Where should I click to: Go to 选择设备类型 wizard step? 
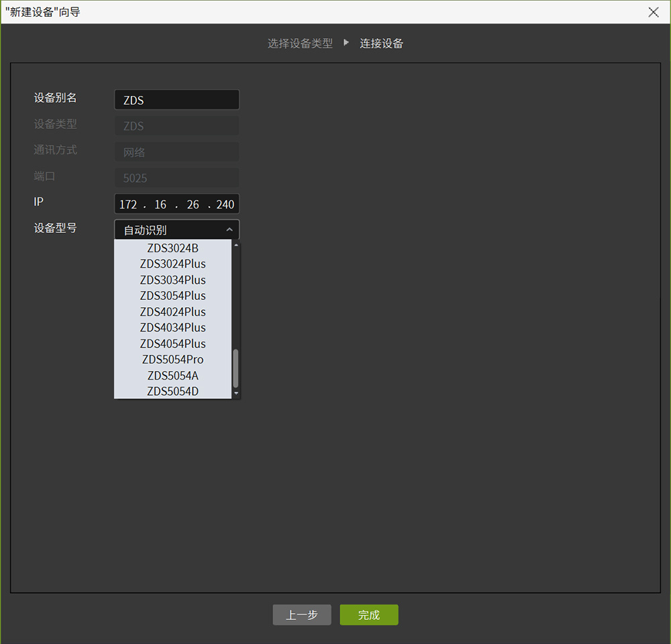tap(300, 44)
